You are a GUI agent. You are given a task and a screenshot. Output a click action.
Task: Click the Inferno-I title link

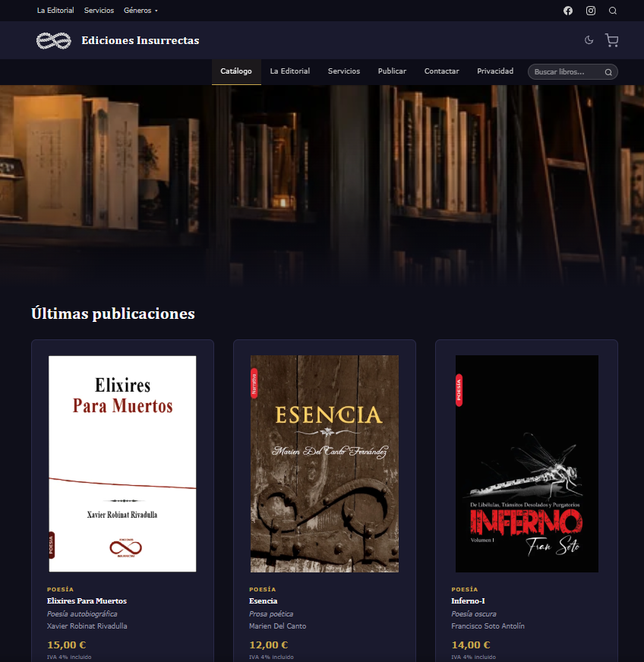click(468, 601)
